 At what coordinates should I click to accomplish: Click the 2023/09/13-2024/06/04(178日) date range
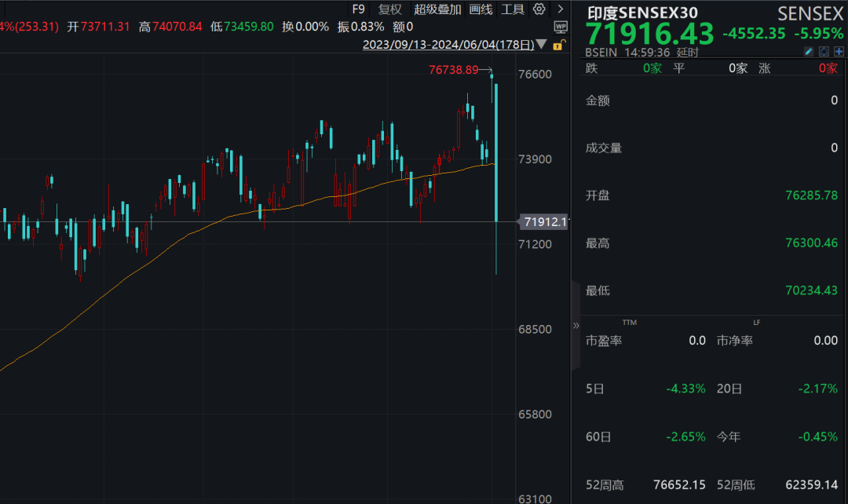tap(448, 44)
